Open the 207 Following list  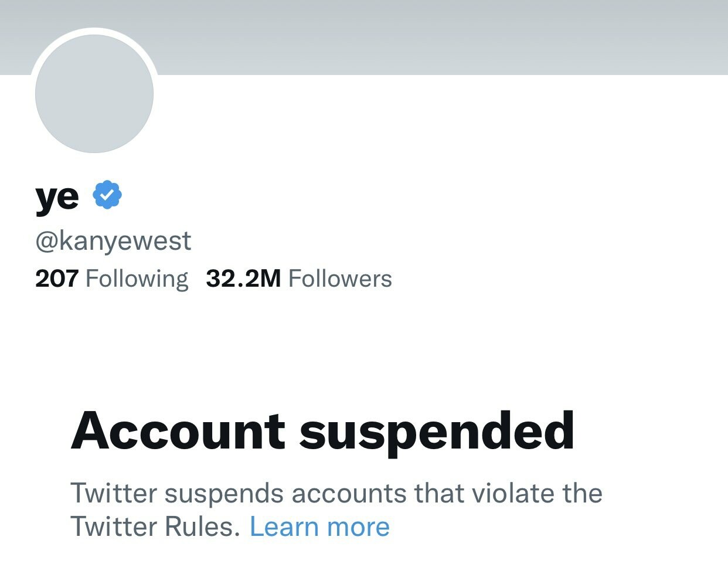coord(111,278)
